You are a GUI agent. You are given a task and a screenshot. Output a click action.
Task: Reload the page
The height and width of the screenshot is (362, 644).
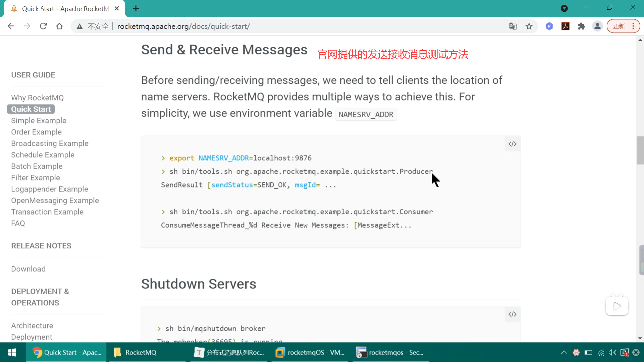43,26
